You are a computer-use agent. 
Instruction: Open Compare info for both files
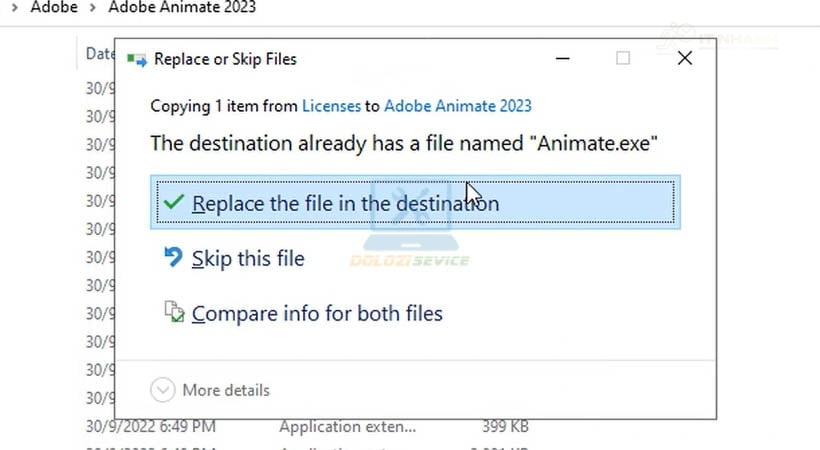[317, 313]
